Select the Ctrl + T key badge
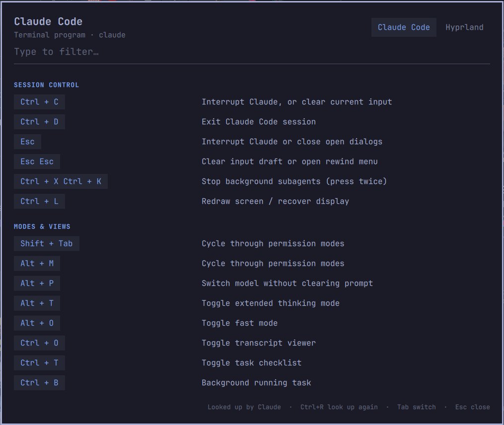Viewport: 504px width, 425px height. [39, 363]
